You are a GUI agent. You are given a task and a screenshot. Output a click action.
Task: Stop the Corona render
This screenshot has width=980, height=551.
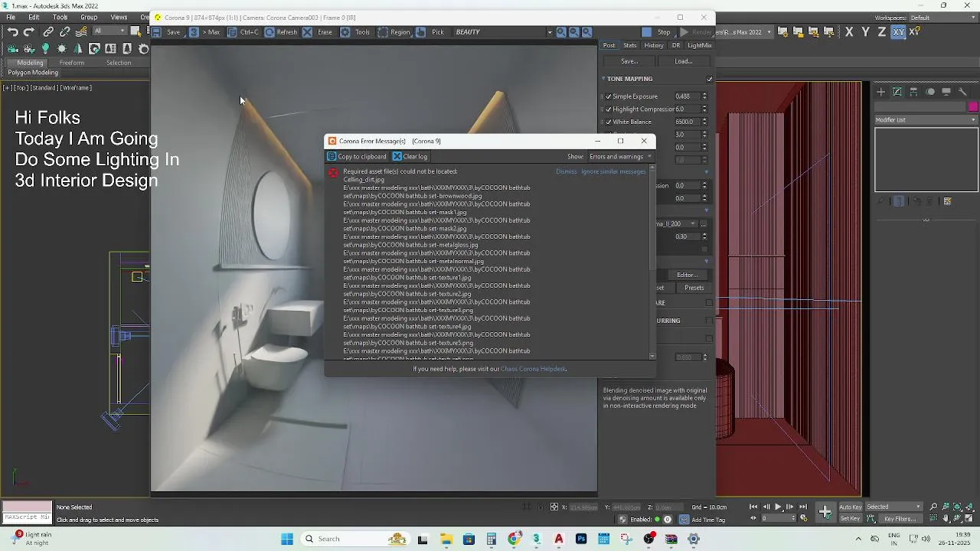pos(656,32)
